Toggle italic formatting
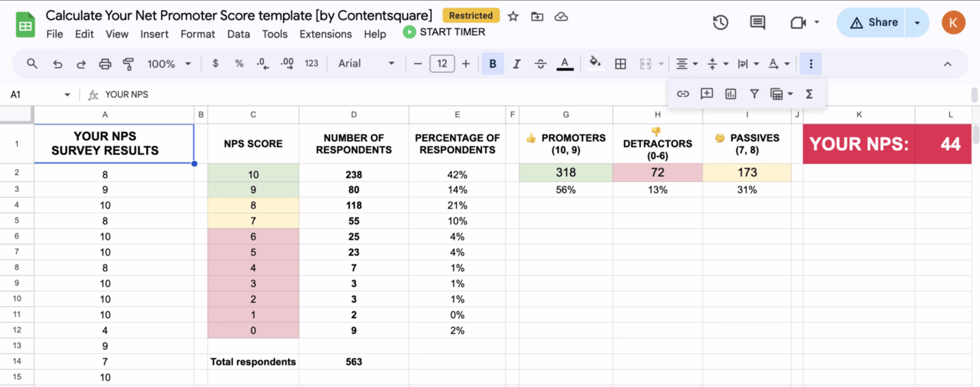This screenshot has height=387, width=980. 516,64
